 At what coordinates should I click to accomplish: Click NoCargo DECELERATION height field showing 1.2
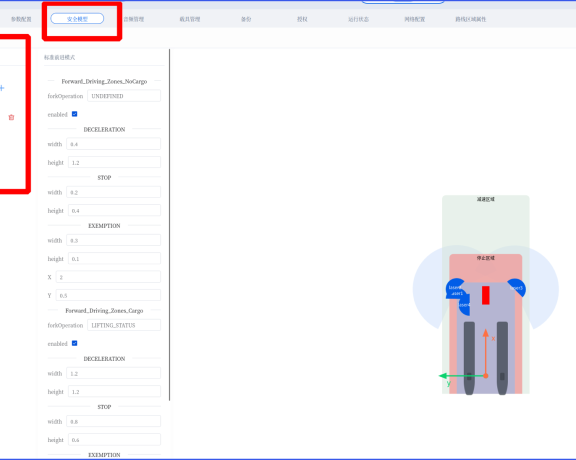coord(114,162)
